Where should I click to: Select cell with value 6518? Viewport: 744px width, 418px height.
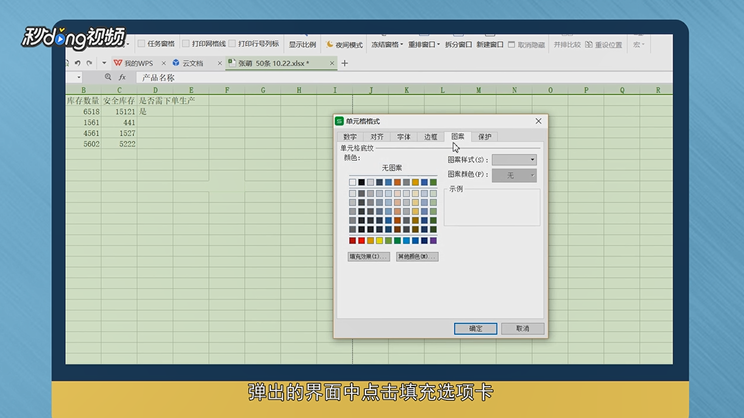pyautogui.click(x=84, y=111)
